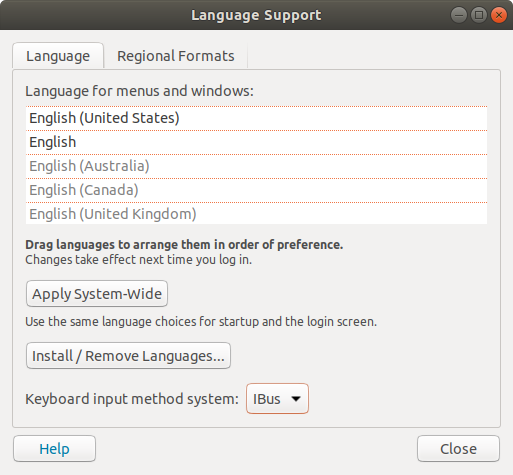Open the IBus input method combo box
This screenshot has width=513, height=475.
[277, 399]
